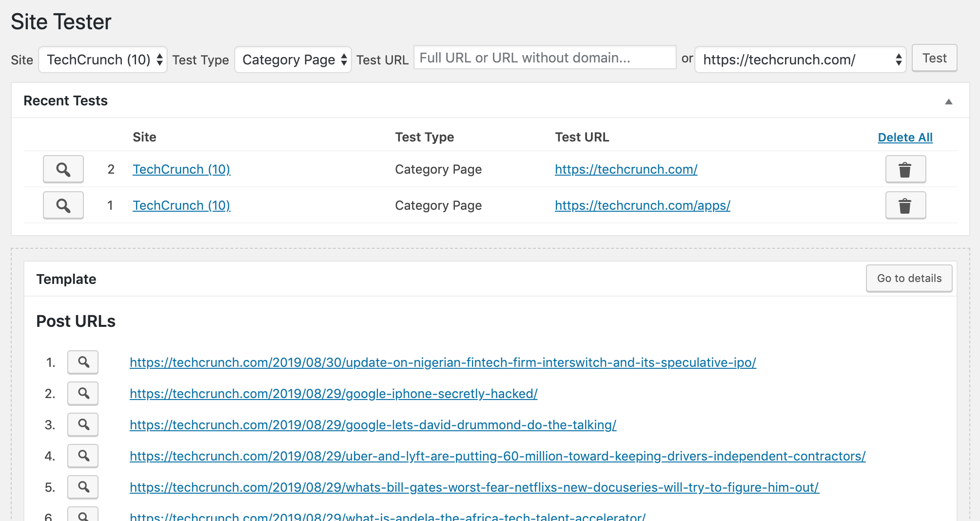
Task: Open the google-lets-david-drummond post link
Action: pos(373,425)
